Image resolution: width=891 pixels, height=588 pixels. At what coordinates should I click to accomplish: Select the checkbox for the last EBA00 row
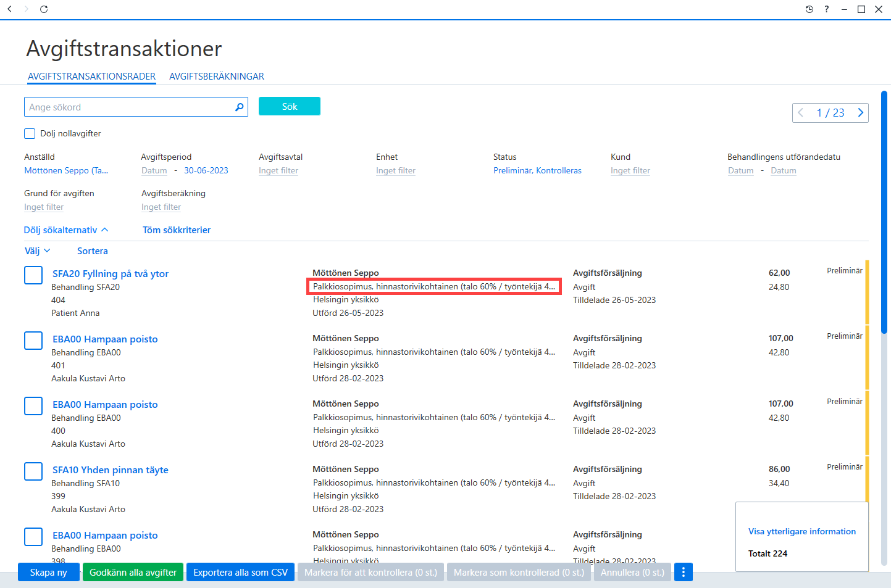tap(33, 537)
